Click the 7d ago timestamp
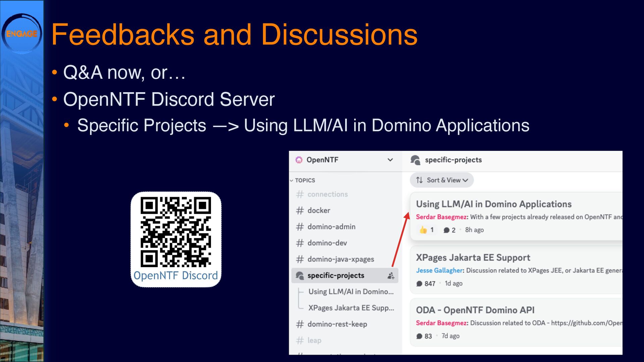 pyautogui.click(x=450, y=336)
